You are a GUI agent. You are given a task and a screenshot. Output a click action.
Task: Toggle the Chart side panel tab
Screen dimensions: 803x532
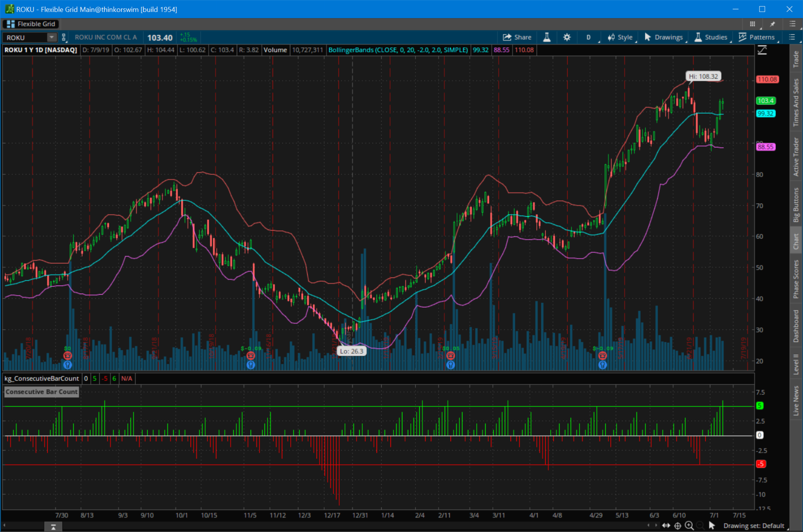tap(796, 241)
